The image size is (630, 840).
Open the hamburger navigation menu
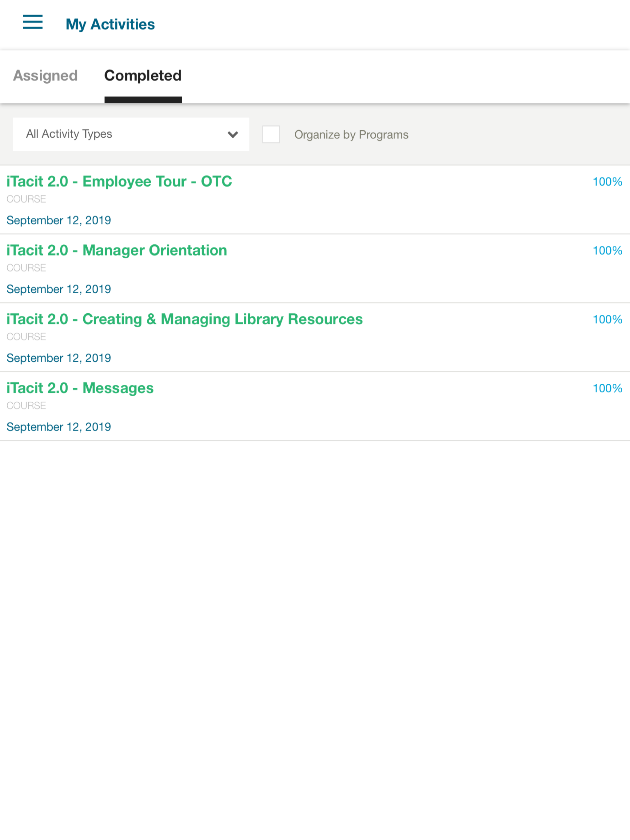click(33, 22)
